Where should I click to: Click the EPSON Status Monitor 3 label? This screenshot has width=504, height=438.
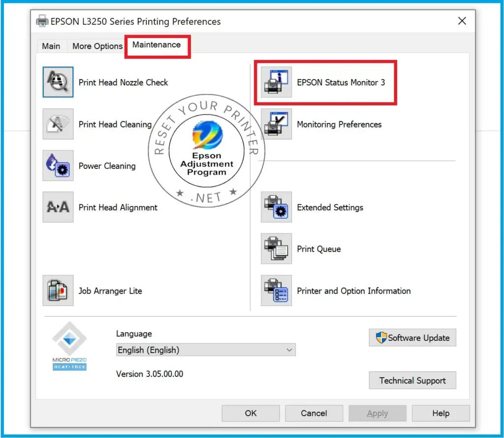tap(341, 82)
